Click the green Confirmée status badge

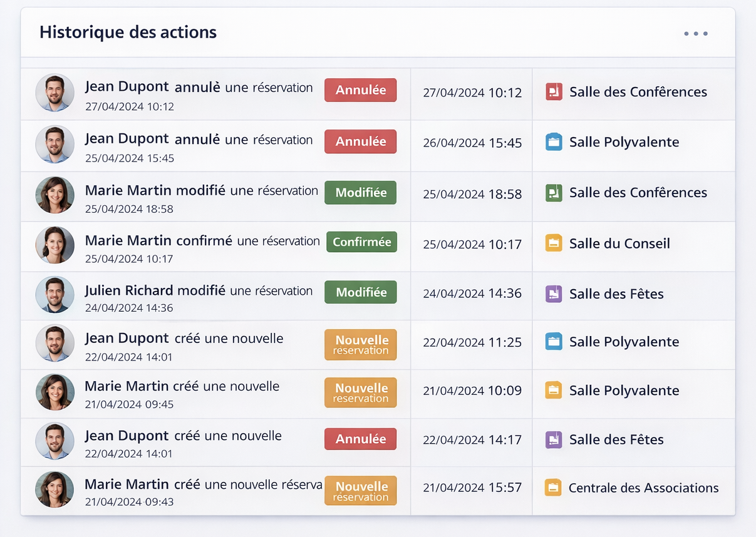(x=361, y=242)
